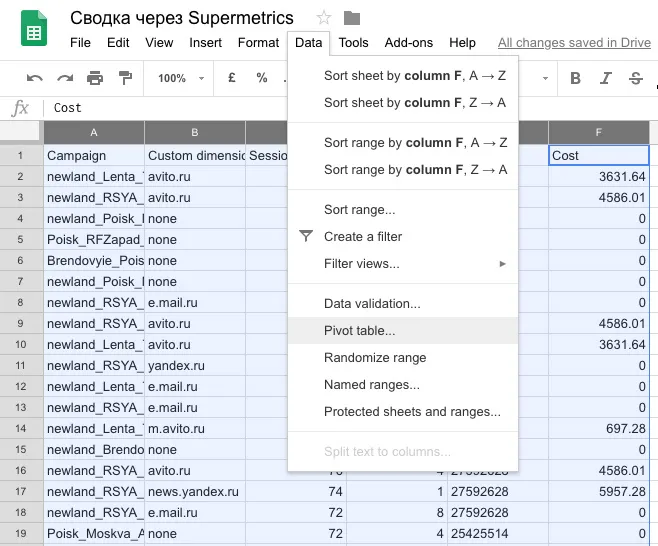Choose Sort range by column F, Z→A
The width and height of the screenshot is (658, 546).
point(403,170)
